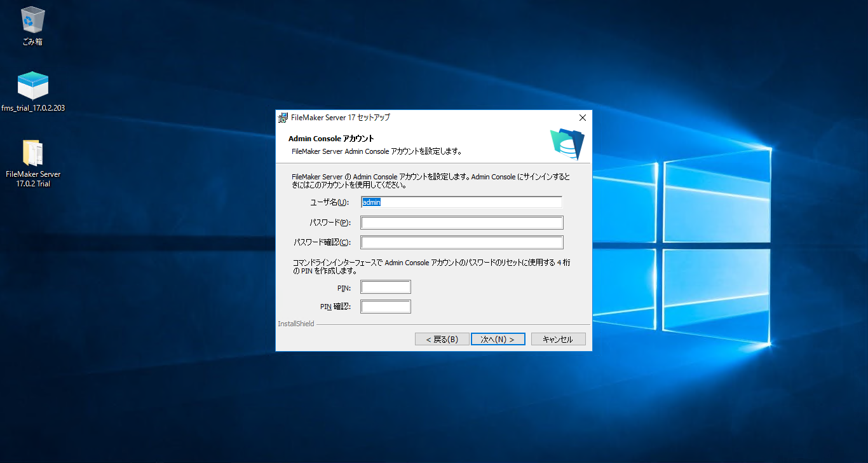Click the パスワード確認 confirmation field
The image size is (868, 463).
tap(461, 242)
